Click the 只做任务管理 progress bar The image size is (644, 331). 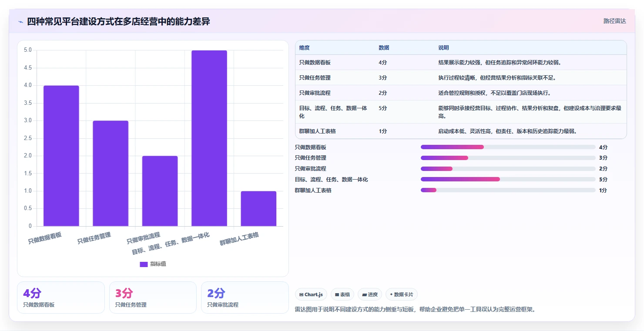pos(508,158)
